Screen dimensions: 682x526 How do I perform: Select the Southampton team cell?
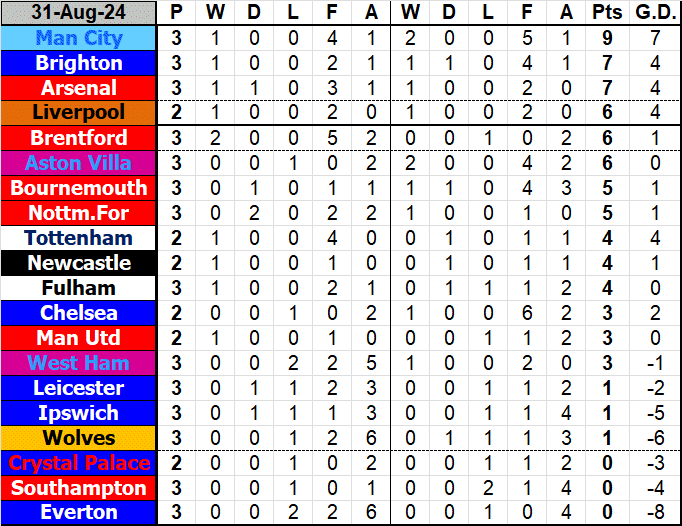click(79, 488)
